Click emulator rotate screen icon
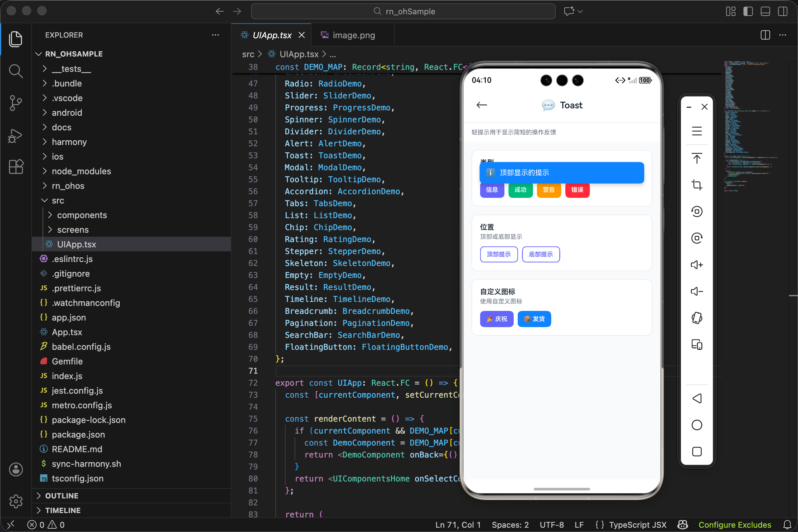 [x=697, y=318]
